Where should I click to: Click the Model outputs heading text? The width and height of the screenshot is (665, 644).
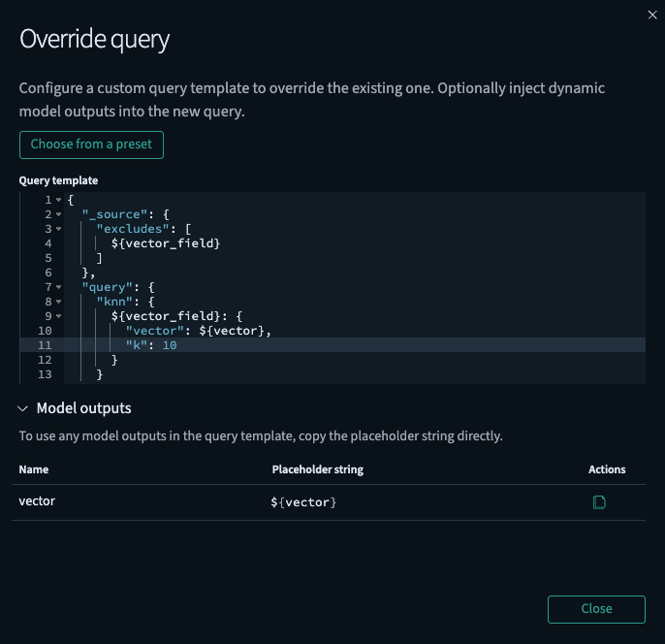pos(83,408)
